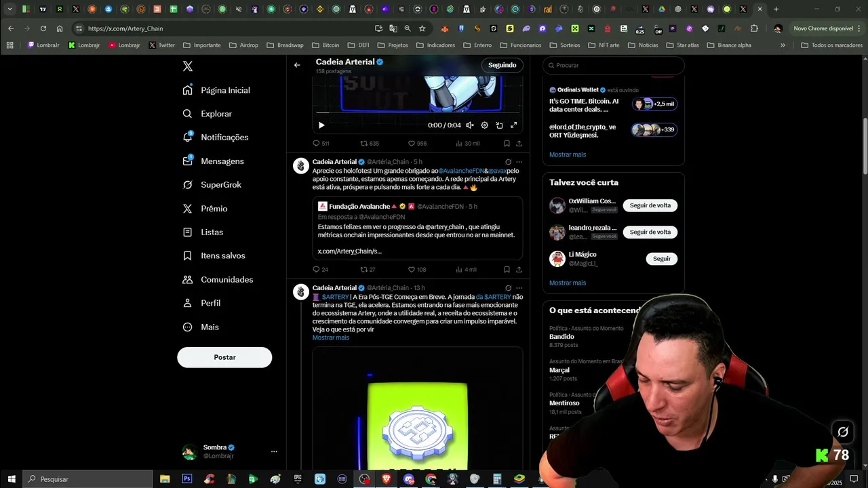The width and height of the screenshot is (868, 488).
Task: Share the video post
Action: pyautogui.click(x=519, y=144)
